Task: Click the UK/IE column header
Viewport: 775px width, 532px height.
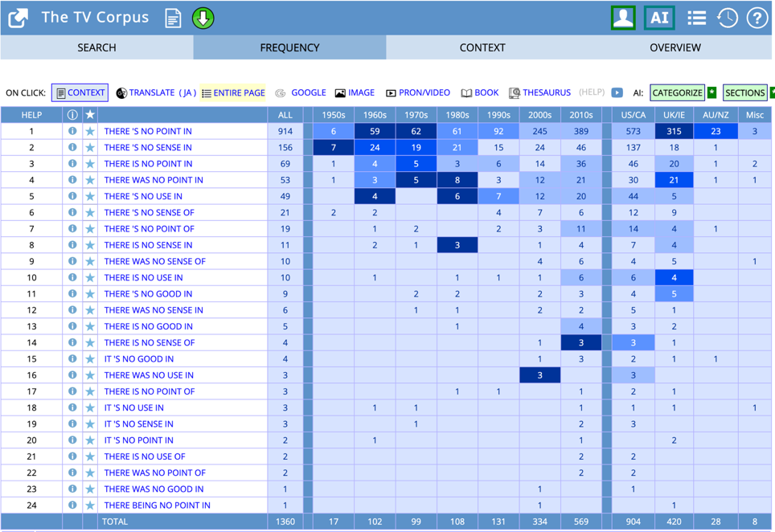Action: tap(675, 115)
